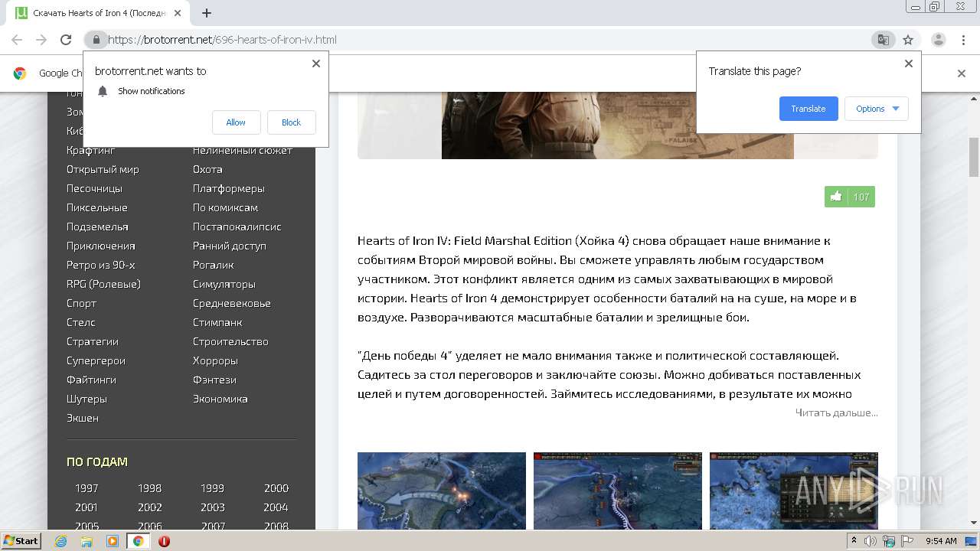Click the Windows Start button
Viewport: 980px width, 551px height.
click(x=21, y=540)
